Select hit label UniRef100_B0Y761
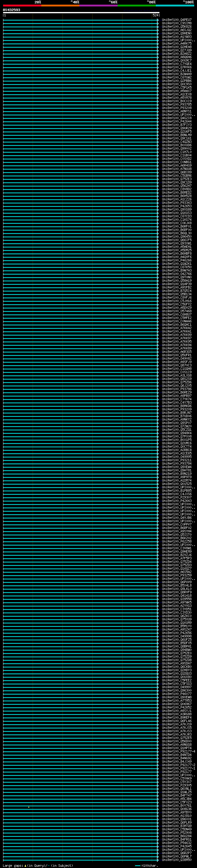This screenshot has height=868, width=197. (176, 806)
